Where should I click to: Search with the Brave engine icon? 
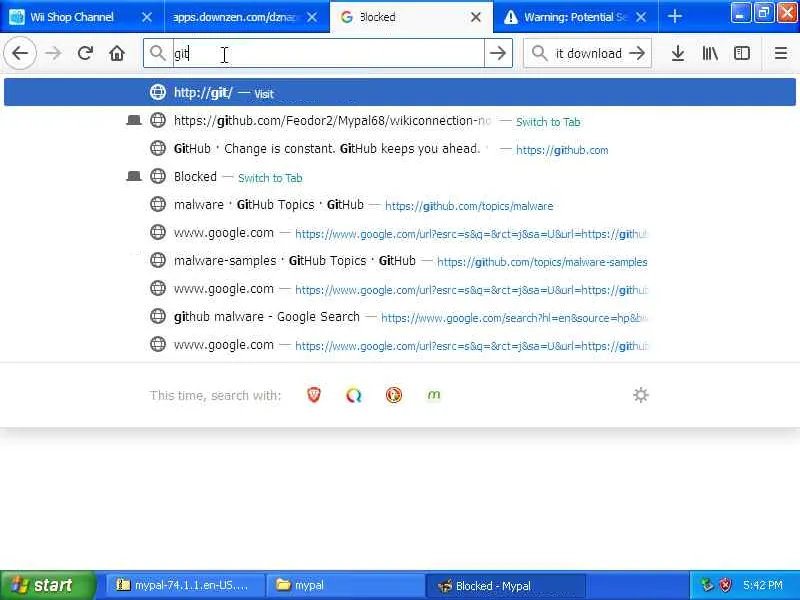tap(314, 395)
